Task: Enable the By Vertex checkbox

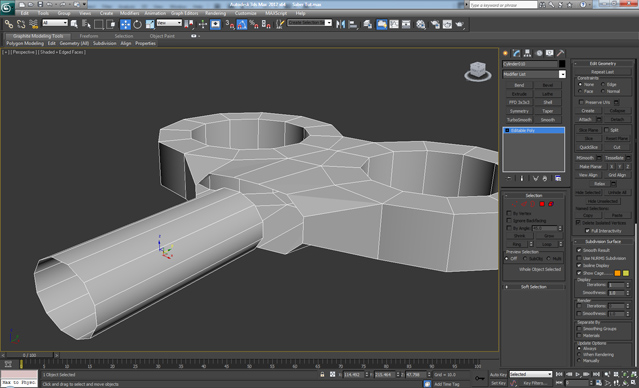Action: click(x=509, y=213)
